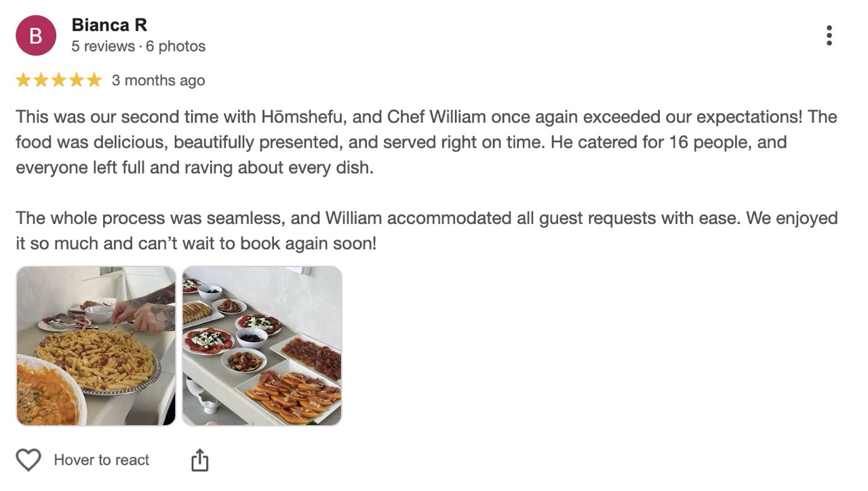Click the share review icon
Viewport: 868px width, 491px height.
tap(199, 460)
